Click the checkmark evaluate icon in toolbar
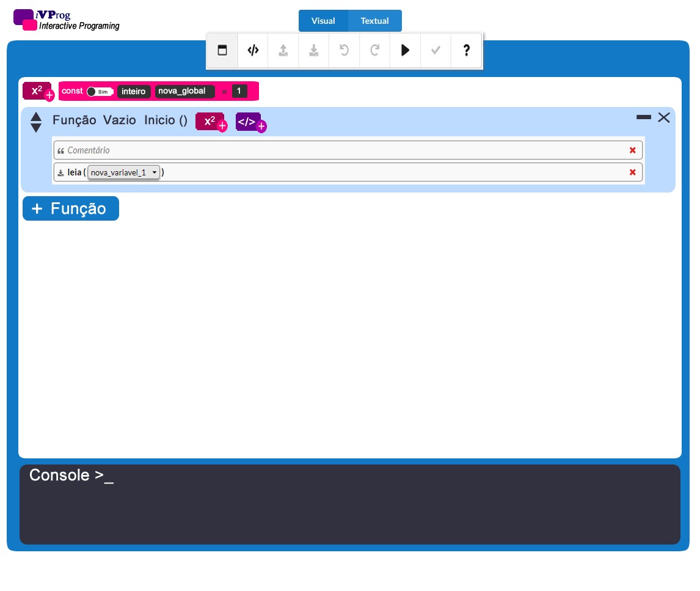700x591 pixels. pyautogui.click(x=436, y=51)
